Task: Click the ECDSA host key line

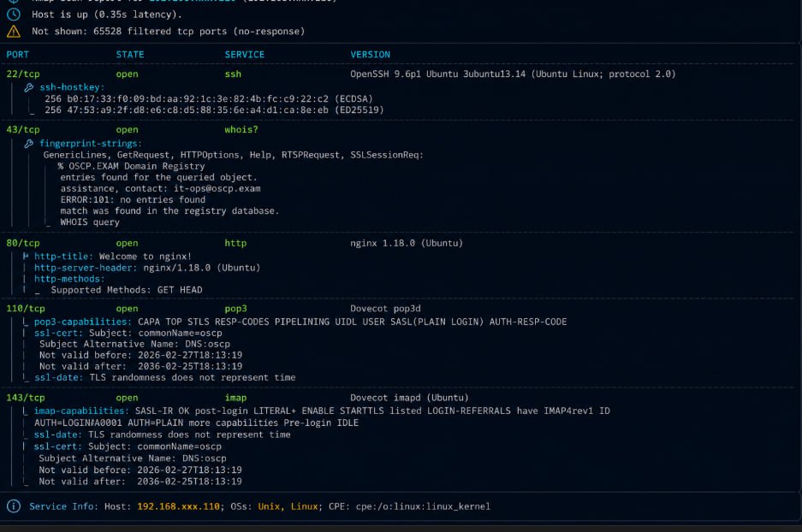Action: click(x=209, y=98)
